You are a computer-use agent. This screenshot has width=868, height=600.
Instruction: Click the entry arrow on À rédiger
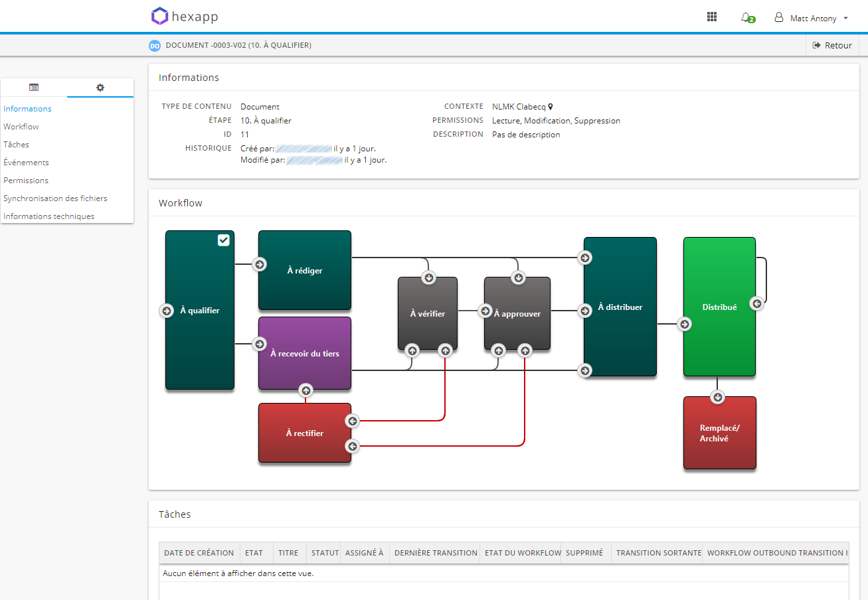[x=260, y=264]
